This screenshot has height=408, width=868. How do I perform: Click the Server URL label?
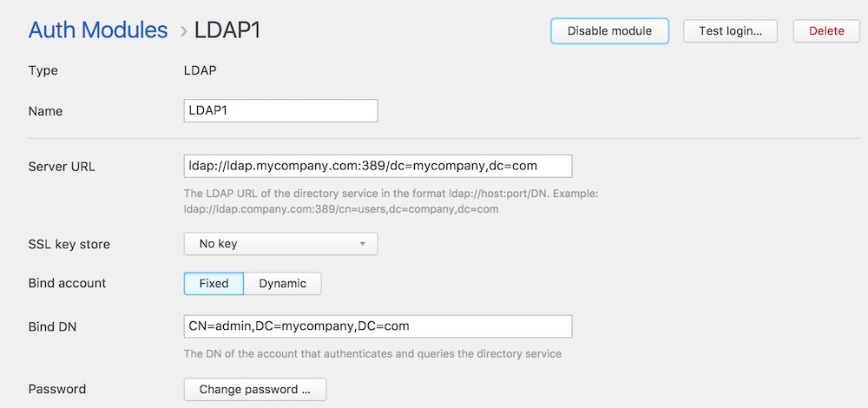62,167
